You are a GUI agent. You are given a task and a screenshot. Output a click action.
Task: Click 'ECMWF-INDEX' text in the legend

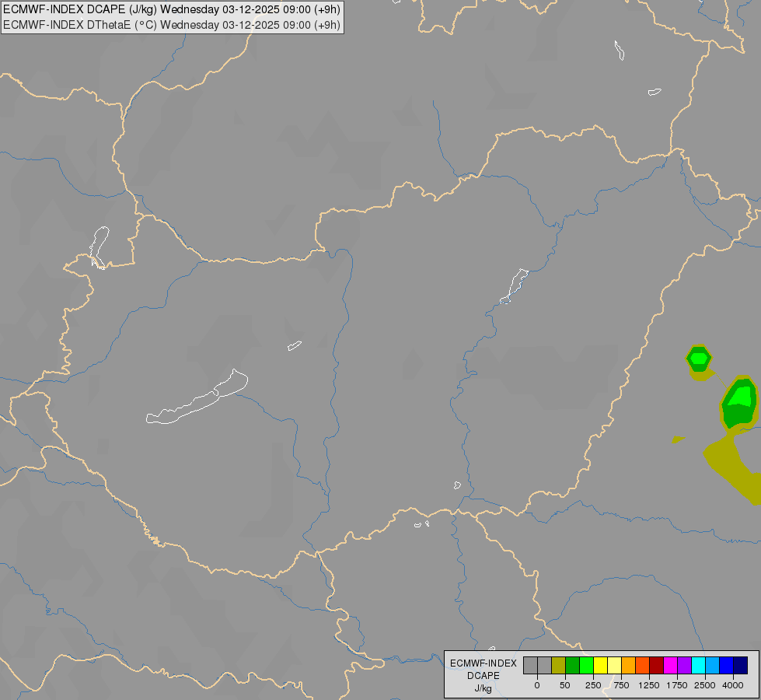(483, 663)
